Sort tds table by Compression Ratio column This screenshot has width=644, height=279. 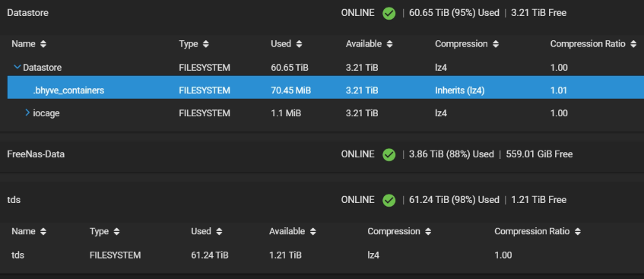point(538,231)
